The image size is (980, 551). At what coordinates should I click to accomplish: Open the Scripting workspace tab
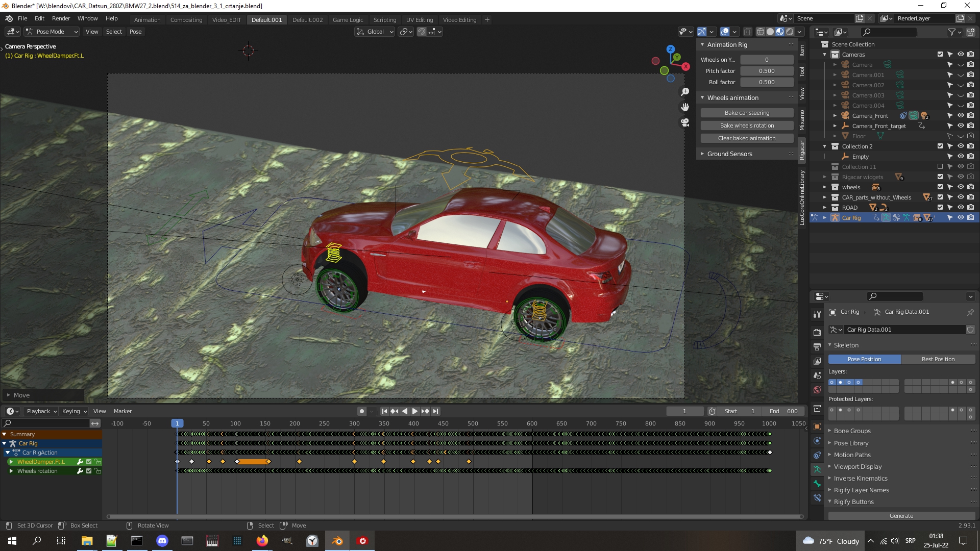(385, 19)
